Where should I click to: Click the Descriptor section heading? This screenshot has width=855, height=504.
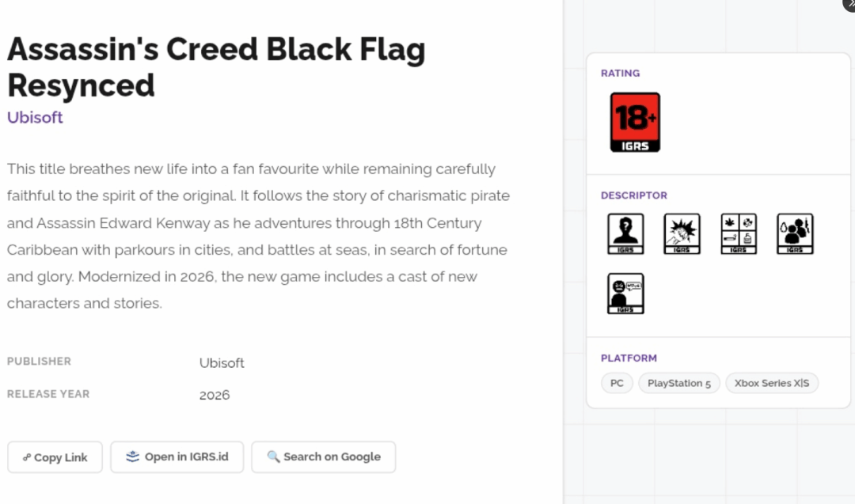pos(633,195)
